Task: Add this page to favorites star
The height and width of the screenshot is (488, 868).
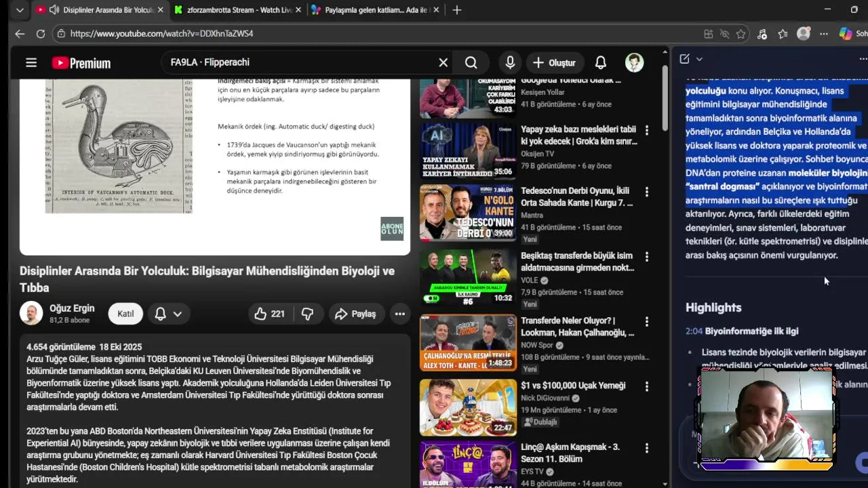Action: (741, 34)
